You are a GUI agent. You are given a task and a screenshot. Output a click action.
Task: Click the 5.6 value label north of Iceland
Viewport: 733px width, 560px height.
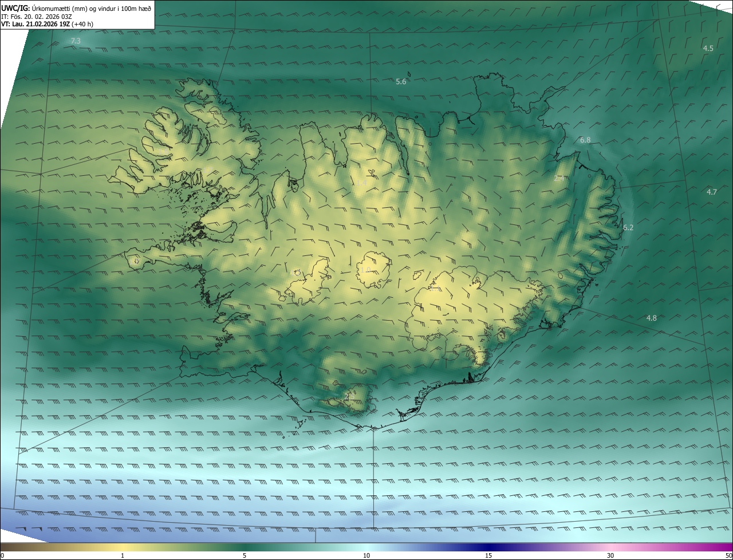401,82
